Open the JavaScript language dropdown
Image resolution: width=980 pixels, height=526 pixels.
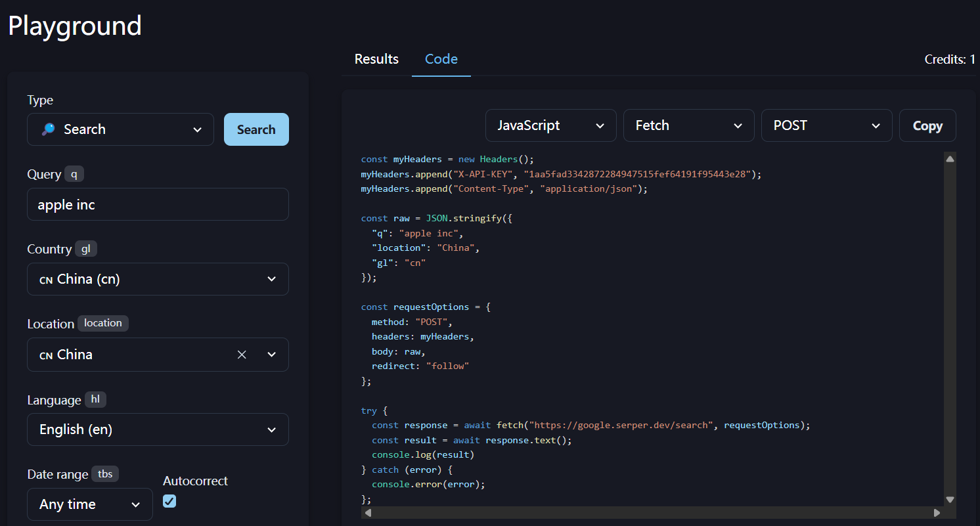(x=550, y=125)
